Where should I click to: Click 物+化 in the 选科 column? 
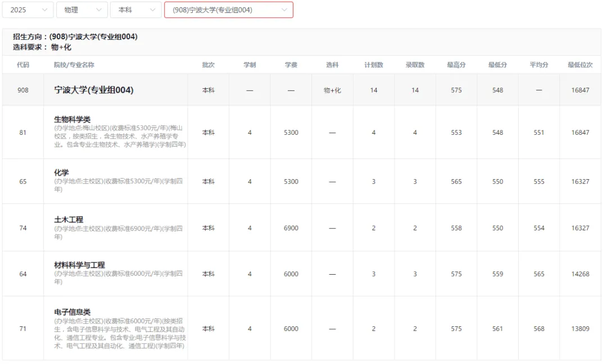coord(332,90)
